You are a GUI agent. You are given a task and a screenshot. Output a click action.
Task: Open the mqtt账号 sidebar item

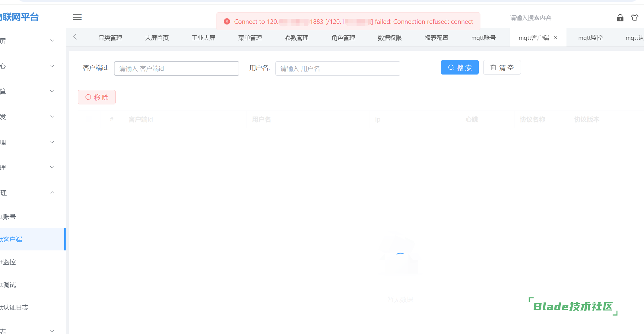[x=33, y=217]
